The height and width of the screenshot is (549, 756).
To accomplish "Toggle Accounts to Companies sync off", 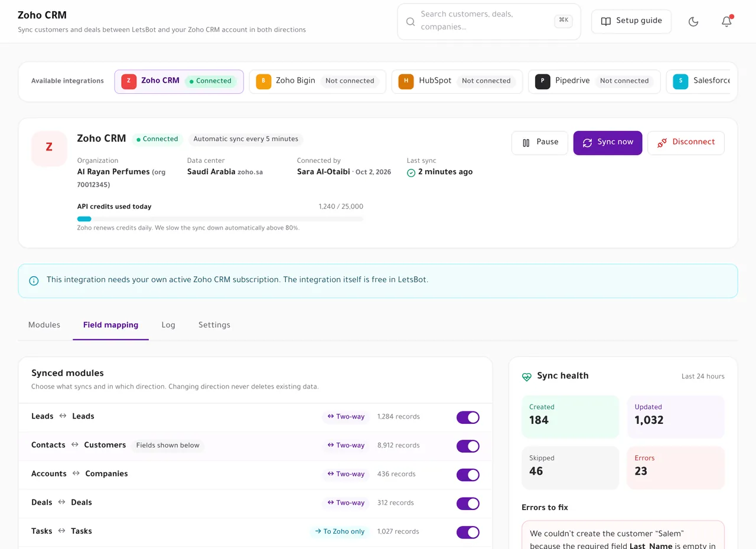I will [x=468, y=475].
